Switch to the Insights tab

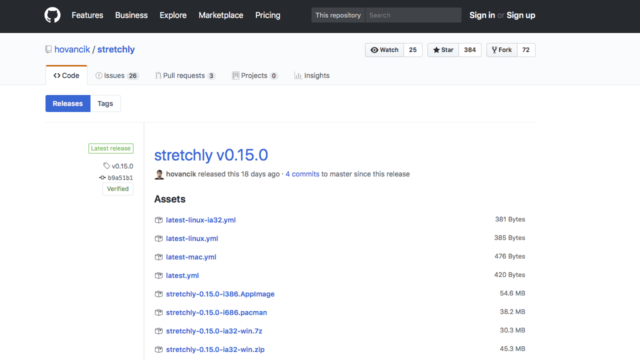click(312, 76)
